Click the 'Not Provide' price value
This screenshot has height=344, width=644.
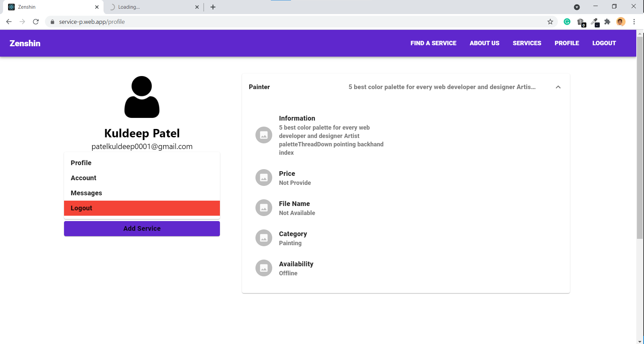[295, 183]
